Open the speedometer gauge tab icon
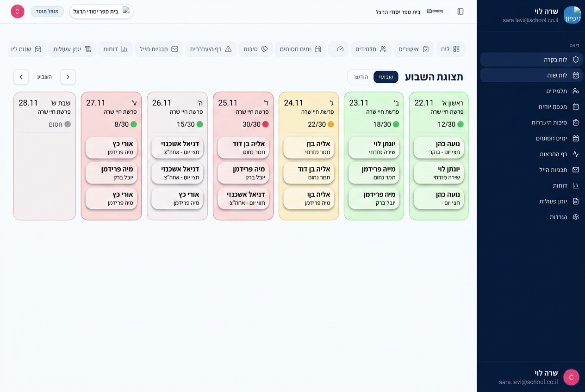Viewport: 585px width, 392px height. (x=340, y=49)
